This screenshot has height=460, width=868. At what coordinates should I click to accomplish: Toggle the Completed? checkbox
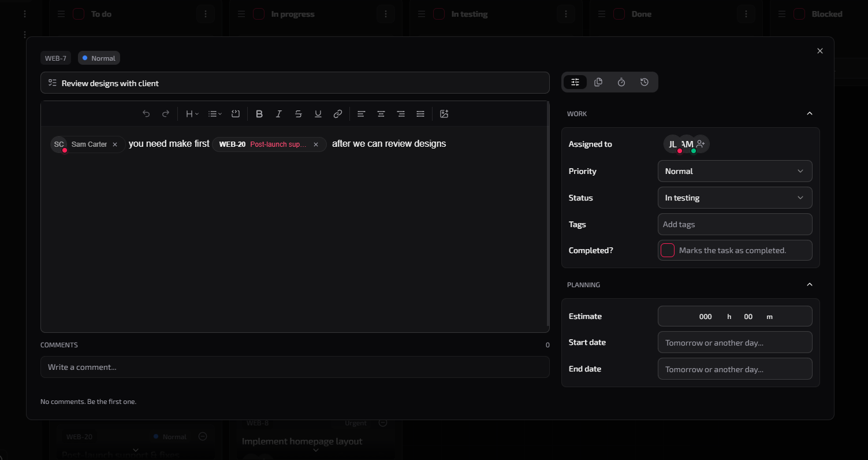[x=668, y=250]
